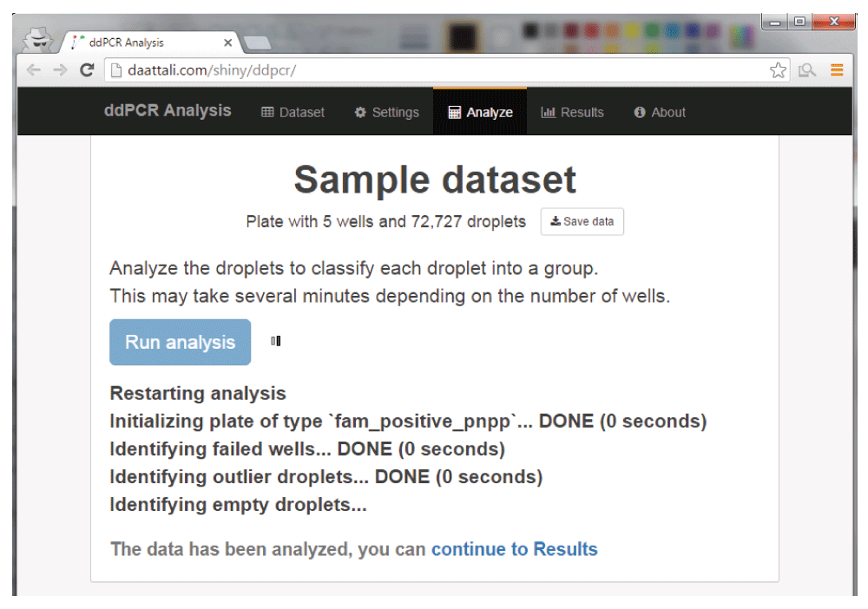The height and width of the screenshot is (609, 868).
Task: Go to the Results tab
Action: 572,113
